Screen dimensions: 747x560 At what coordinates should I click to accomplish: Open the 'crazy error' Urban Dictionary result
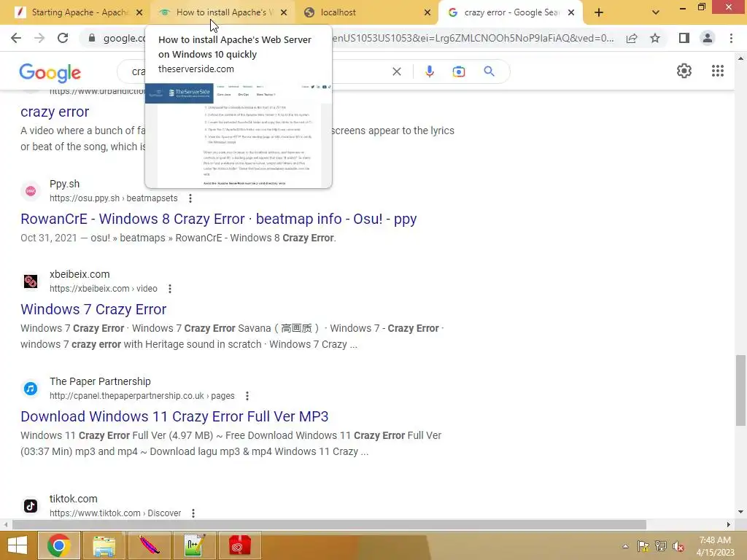pyautogui.click(x=55, y=112)
